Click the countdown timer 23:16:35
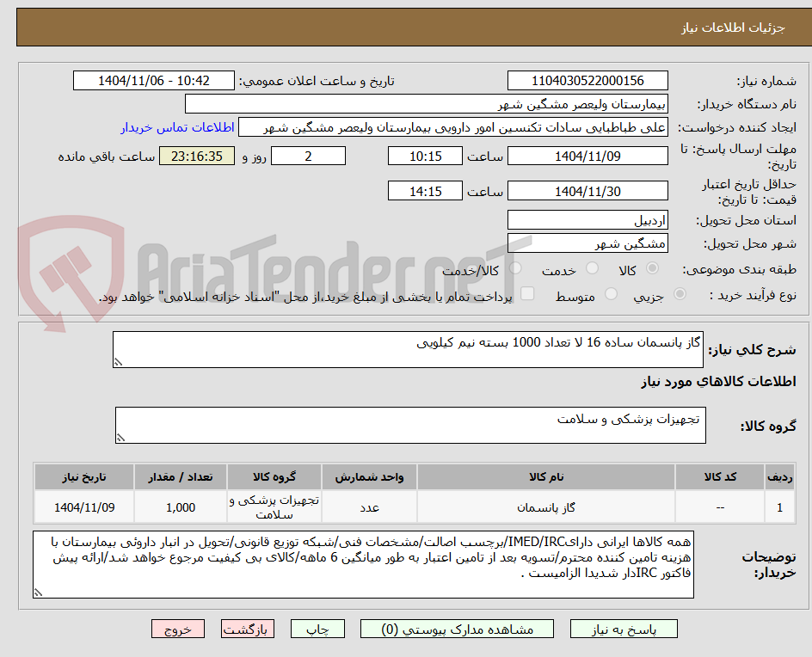Image resolution: width=812 pixels, height=657 pixels. 197,156
